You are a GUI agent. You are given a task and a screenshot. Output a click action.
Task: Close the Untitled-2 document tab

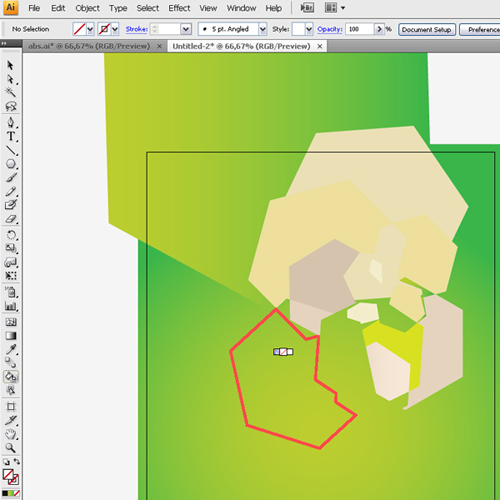pyautogui.click(x=320, y=47)
